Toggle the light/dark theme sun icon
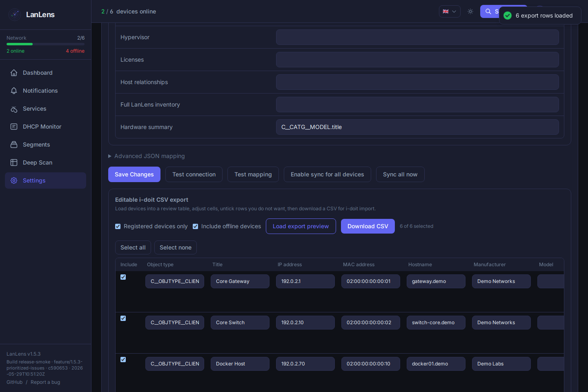The image size is (588, 392). (470, 11)
